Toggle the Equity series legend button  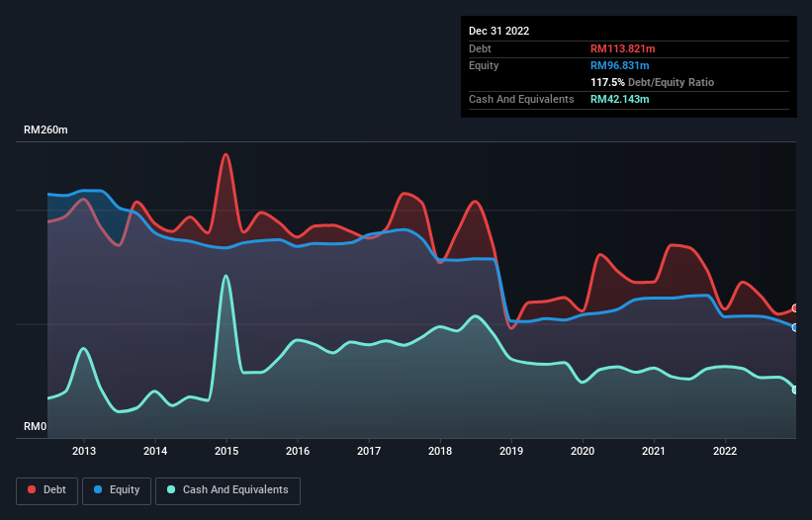pos(117,490)
